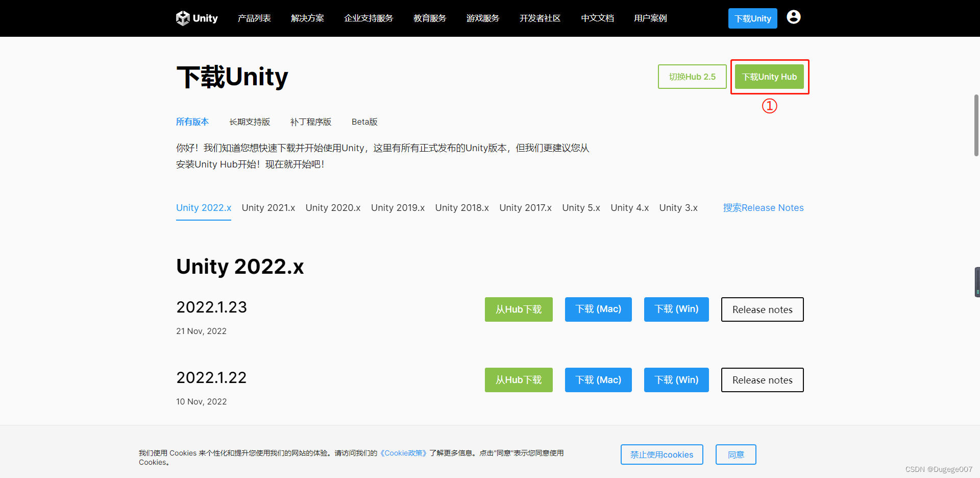Click 下载 (Win) for version 2022.1.23
The image size is (980, 478).
tap(676, 309)
